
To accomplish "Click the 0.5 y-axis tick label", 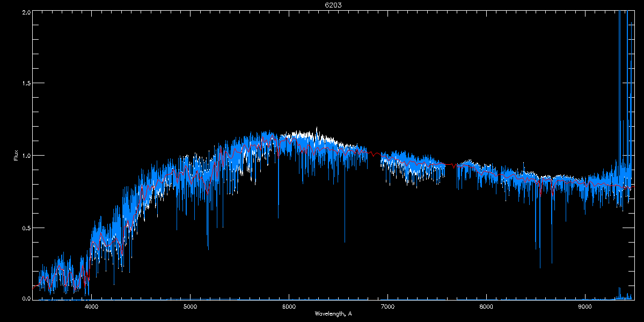I will (25, 228).
